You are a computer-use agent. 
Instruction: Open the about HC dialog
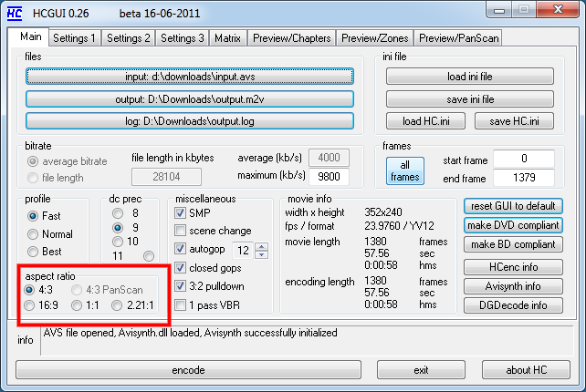pyautogui.click(x=526, y=370)
